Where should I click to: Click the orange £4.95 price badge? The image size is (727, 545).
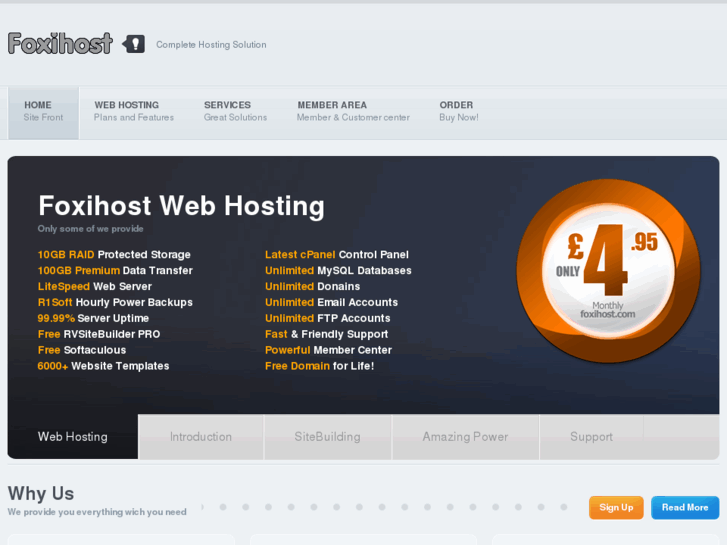(608, 271)
